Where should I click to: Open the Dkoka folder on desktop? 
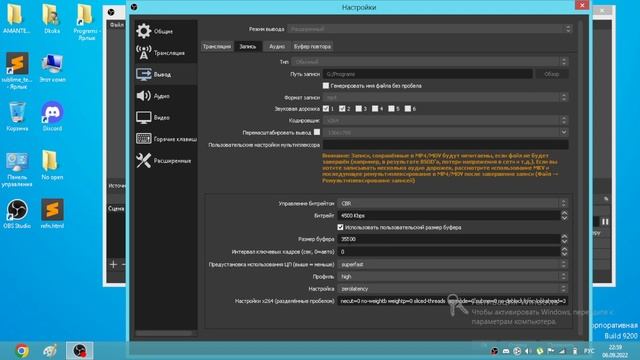pyautogui.click(x=52, y=19)
